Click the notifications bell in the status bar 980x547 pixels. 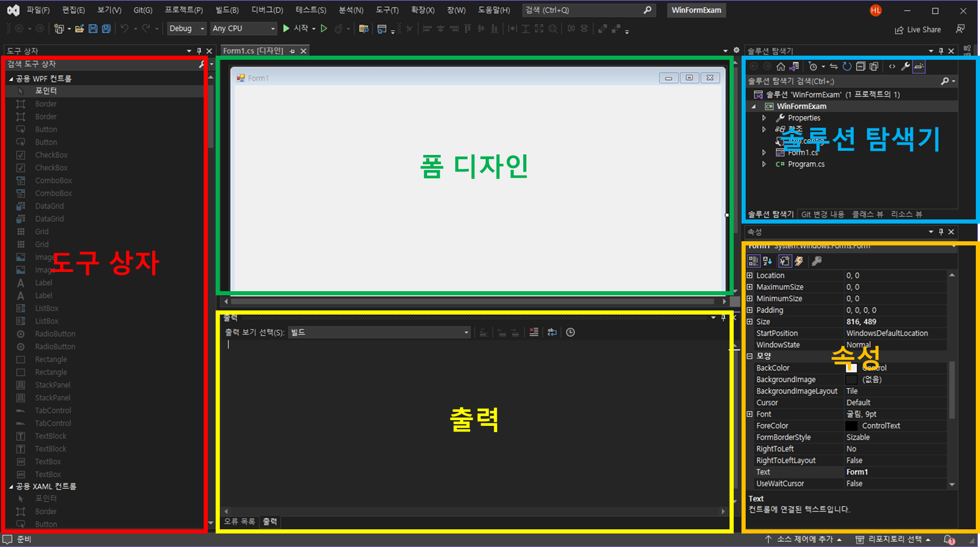[949, 540]
